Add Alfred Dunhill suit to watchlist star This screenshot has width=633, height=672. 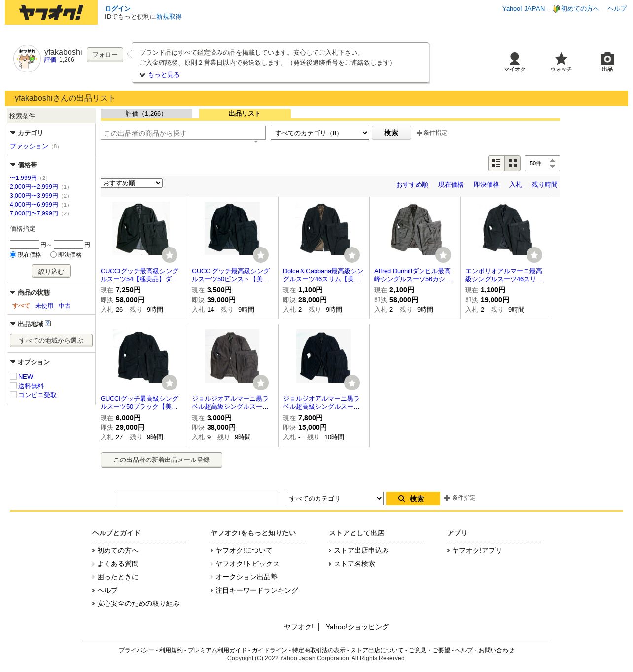pos(443,255)
